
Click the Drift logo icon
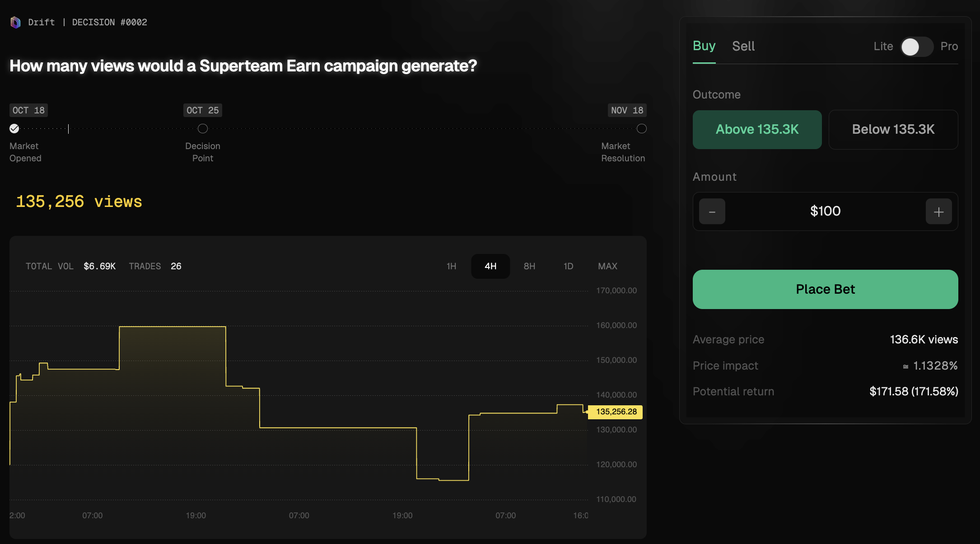point(15,22)
